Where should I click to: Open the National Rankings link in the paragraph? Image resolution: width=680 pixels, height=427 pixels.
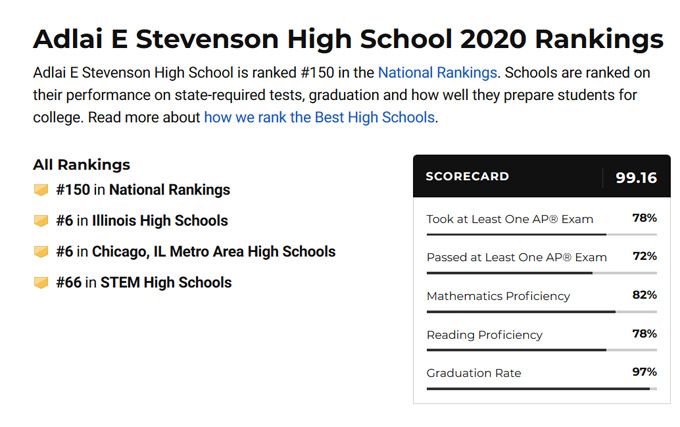coord(437,72)
